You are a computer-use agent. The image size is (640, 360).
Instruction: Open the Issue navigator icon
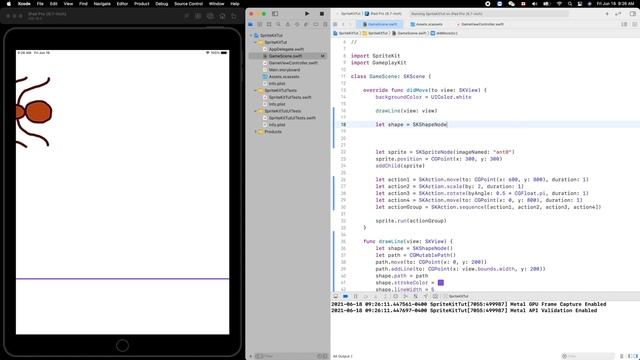[288, 24]
